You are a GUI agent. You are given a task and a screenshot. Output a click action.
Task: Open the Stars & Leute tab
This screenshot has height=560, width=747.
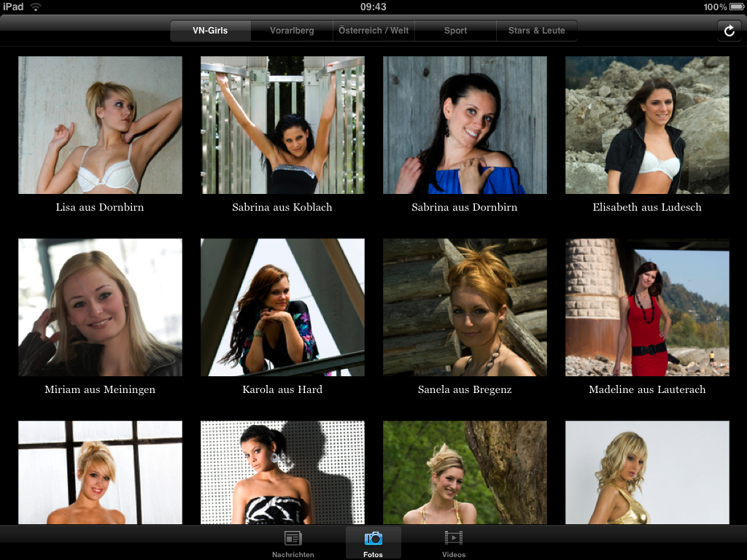pos(536,31)
